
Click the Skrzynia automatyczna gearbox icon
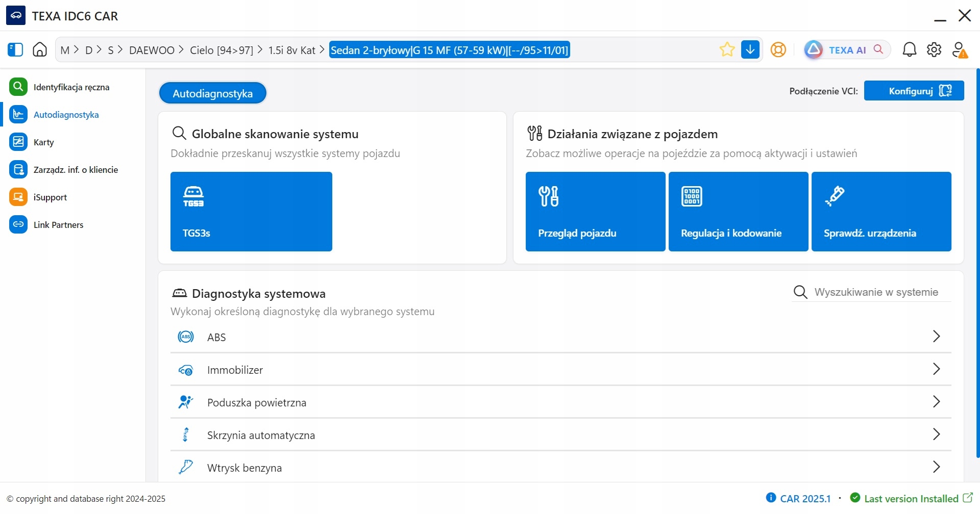186,435
